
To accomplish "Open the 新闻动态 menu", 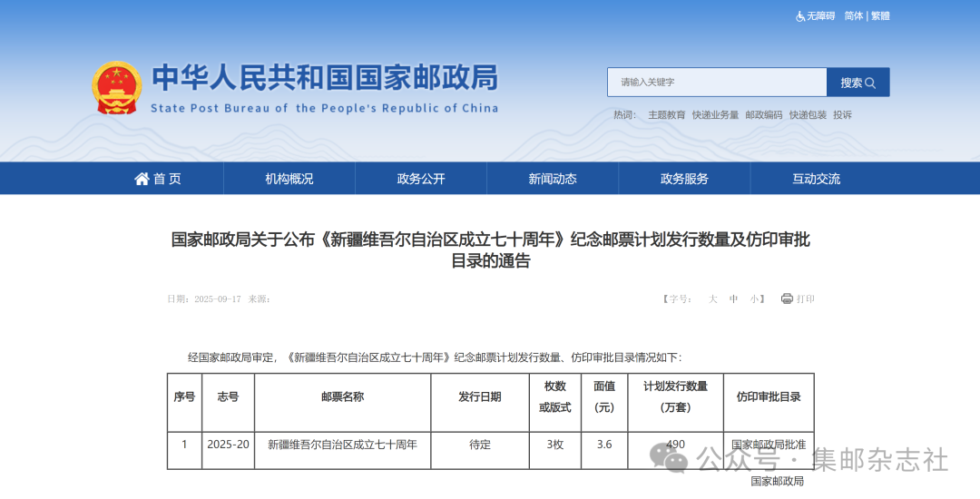I will coord(553,179).
